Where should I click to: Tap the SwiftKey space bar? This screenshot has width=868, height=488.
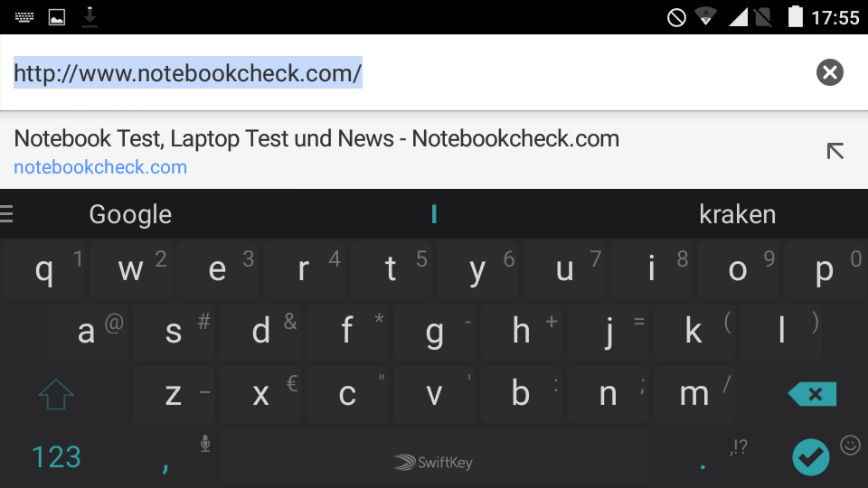click(434, 455)
